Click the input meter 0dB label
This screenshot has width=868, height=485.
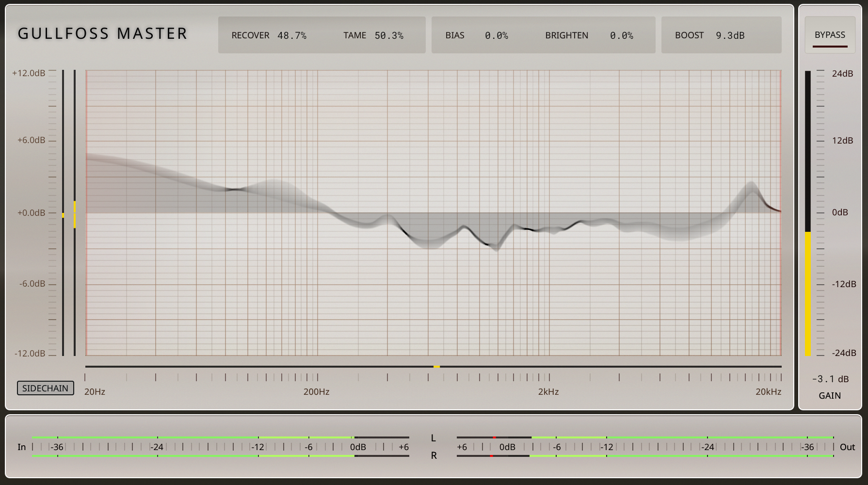[358, 447]
